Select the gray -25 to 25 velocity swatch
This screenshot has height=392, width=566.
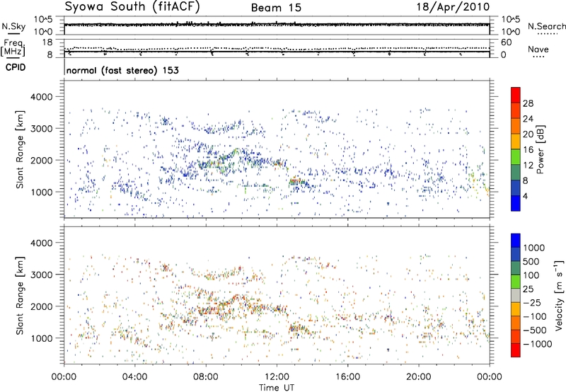point(516,295)
